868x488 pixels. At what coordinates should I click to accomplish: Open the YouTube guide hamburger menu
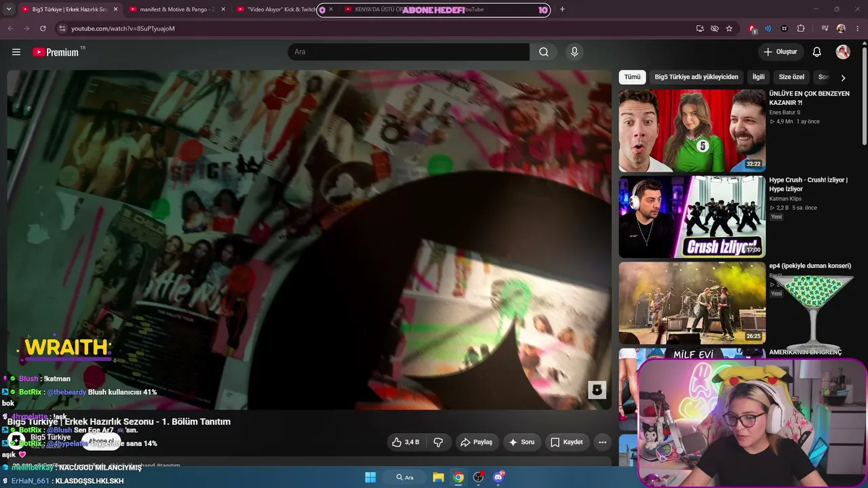[16, 52]
